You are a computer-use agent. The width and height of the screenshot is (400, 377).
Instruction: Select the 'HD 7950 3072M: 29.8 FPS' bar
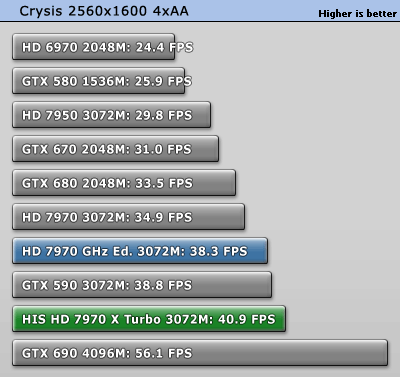(x=112, y=115)
